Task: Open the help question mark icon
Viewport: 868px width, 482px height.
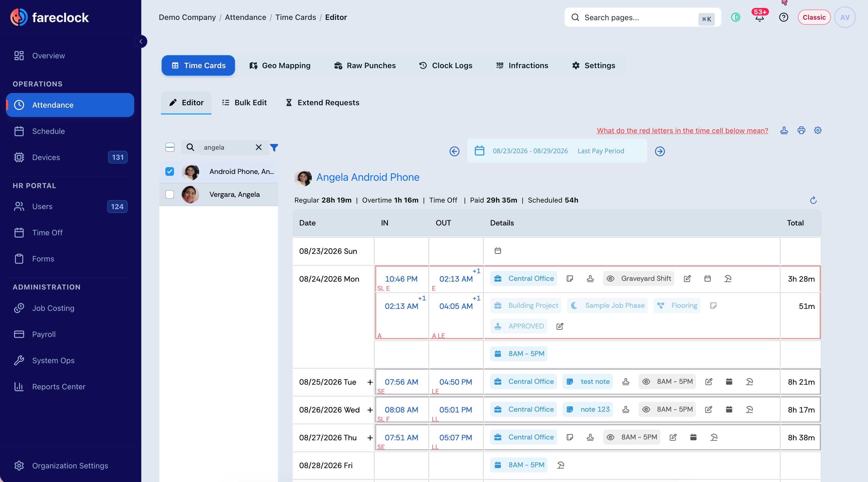Action: (783, 17)
